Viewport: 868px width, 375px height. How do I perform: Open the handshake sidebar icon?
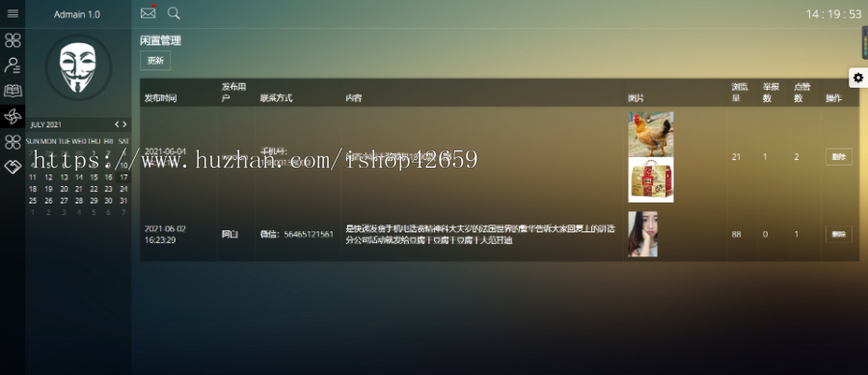pos(13,167)
